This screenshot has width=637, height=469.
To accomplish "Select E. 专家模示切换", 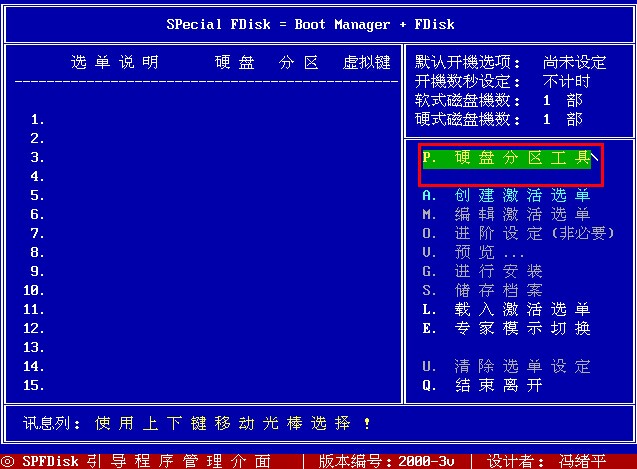I will [506, 328].
